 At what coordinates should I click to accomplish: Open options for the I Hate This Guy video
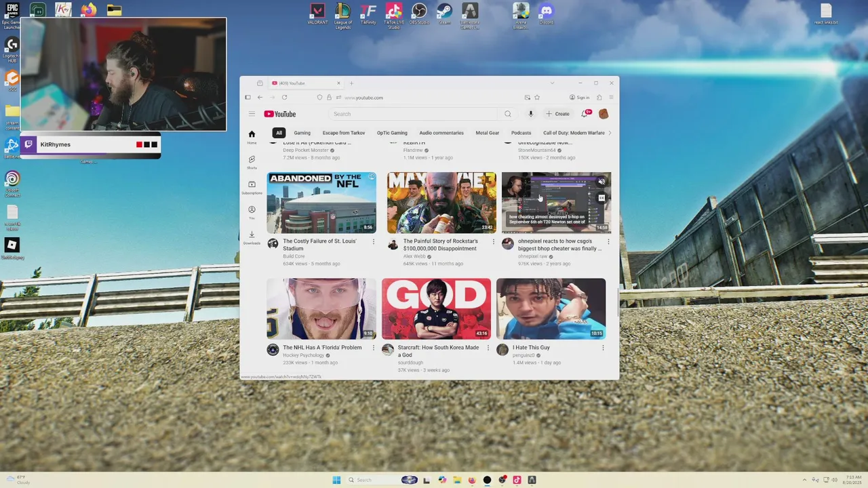tap(603, 348)
